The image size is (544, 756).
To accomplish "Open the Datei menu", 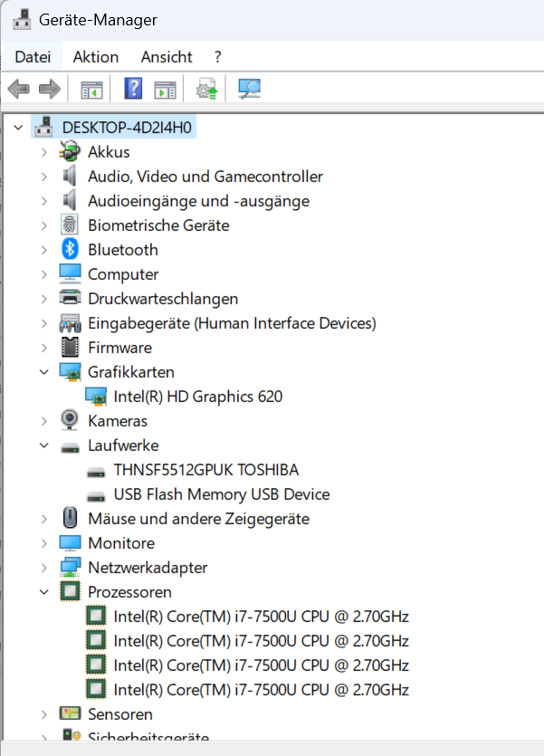I will 33,57.
